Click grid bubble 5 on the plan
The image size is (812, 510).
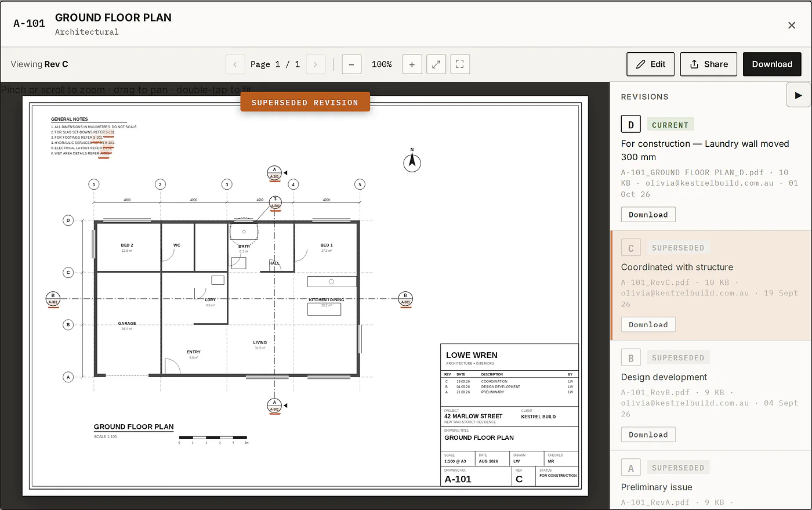tap(360, 185)
